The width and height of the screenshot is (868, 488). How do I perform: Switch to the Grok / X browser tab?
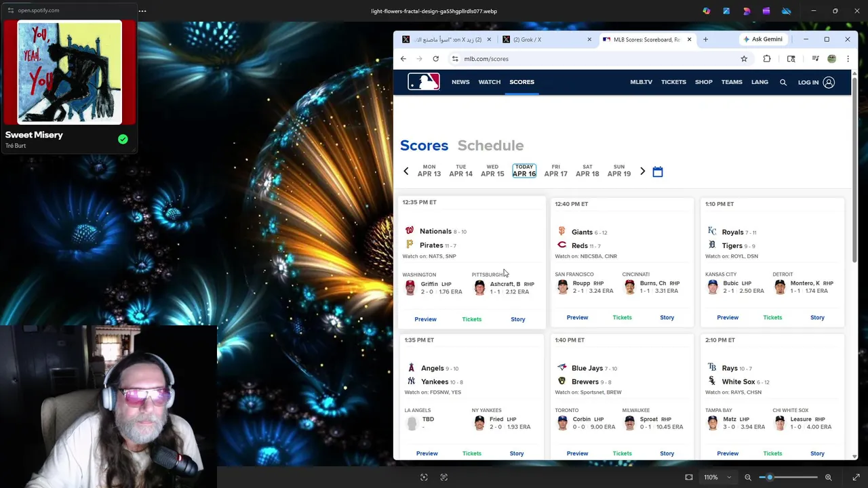pyautogui.click(x=547, y=39)
